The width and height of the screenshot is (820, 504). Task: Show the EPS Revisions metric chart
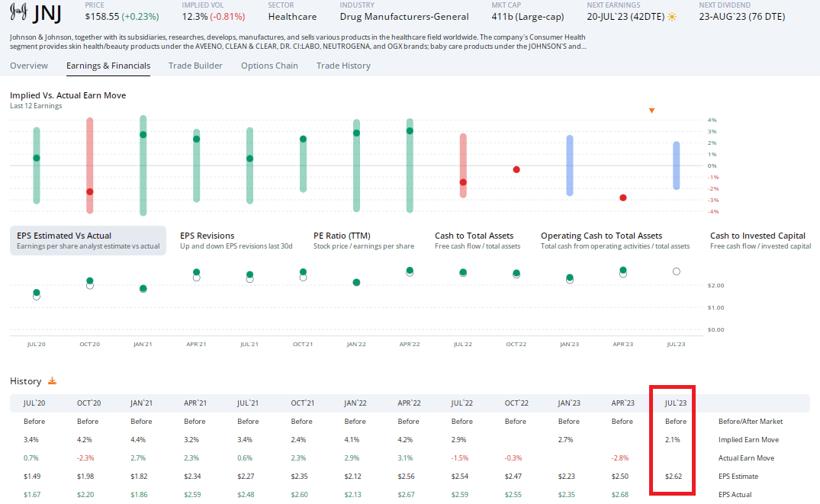(x=236, y=240)
